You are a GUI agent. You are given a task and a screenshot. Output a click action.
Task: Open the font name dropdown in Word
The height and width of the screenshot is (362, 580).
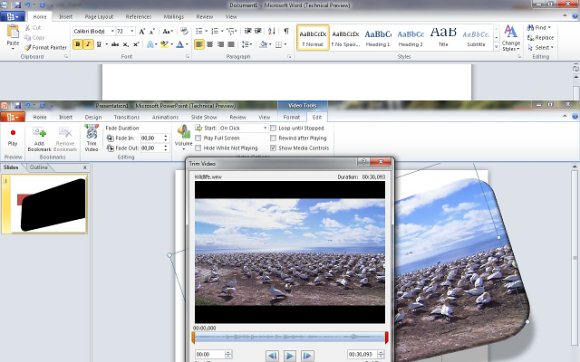112,31
